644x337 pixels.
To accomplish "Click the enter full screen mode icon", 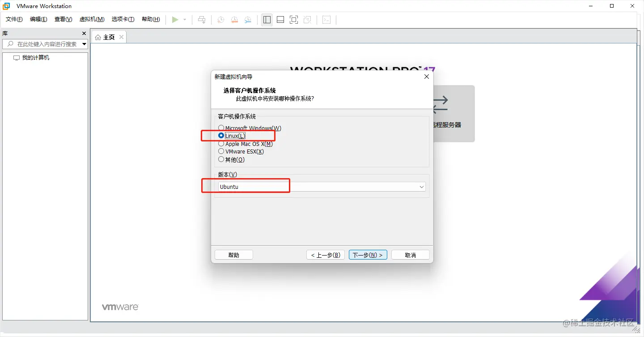I will coord(293,19).
